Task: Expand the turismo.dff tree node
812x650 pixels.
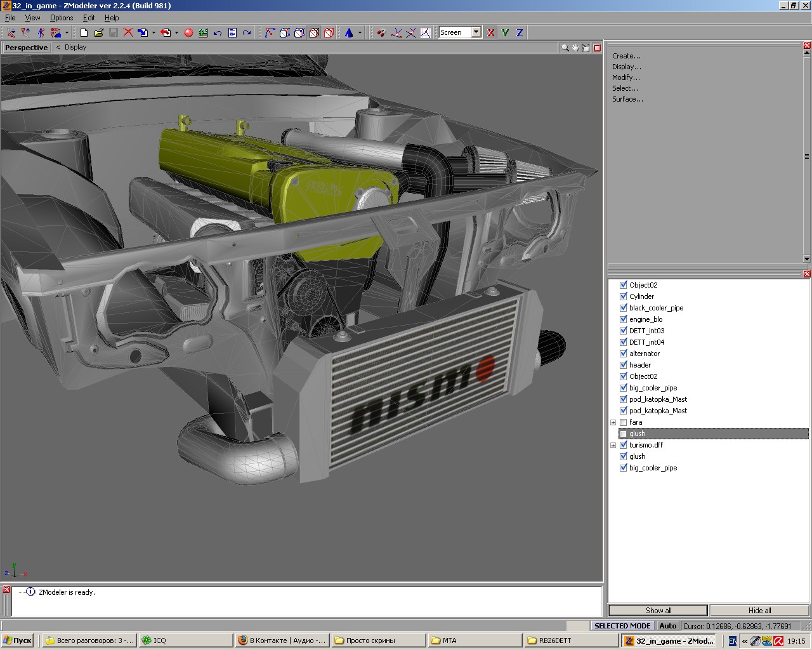Action: (x=613, y=445)
